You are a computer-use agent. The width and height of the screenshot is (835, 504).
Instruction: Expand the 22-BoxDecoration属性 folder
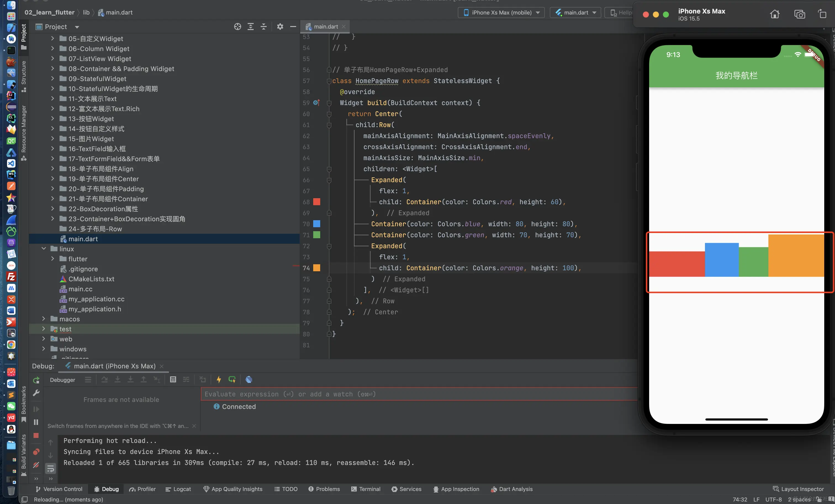[52, 209]
